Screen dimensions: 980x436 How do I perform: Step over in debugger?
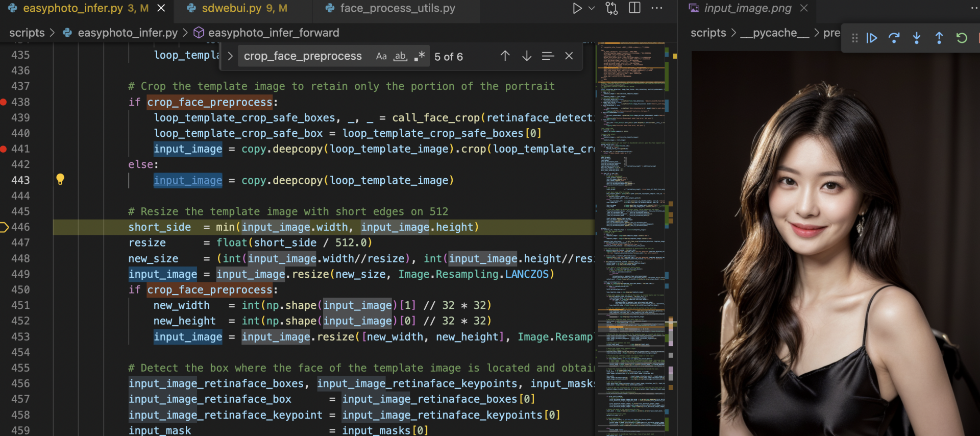click(894, 38)
